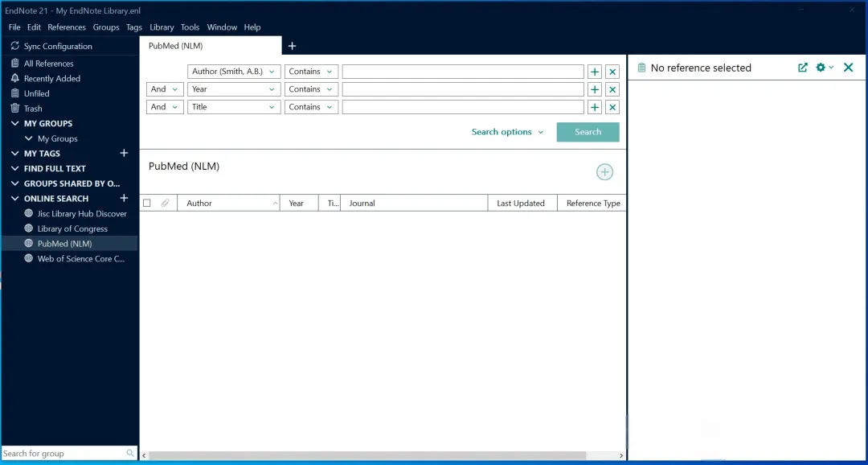Viewport: 868px width, 465px height.
Task: Open And operator dropdown for Title row
Action: [165, 107]
